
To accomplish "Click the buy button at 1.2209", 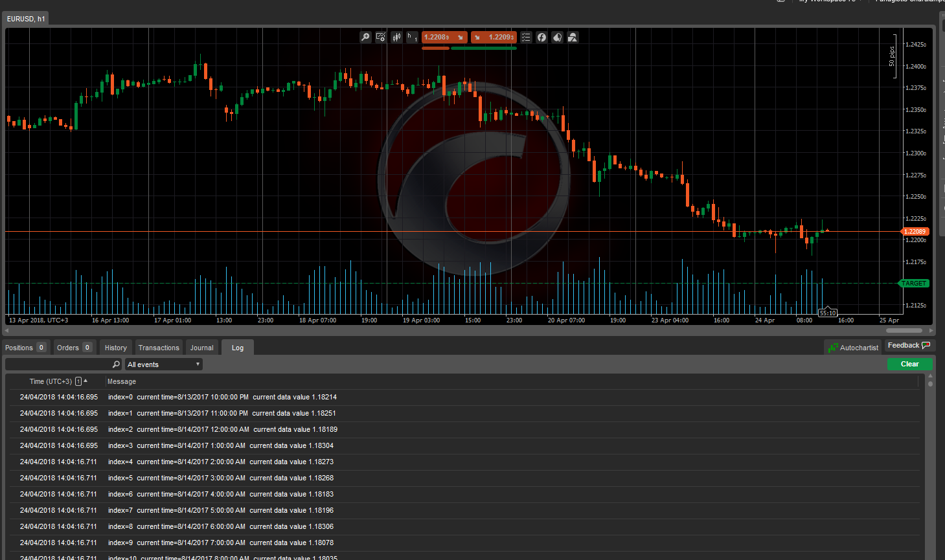I will click(x=494, y=38).
